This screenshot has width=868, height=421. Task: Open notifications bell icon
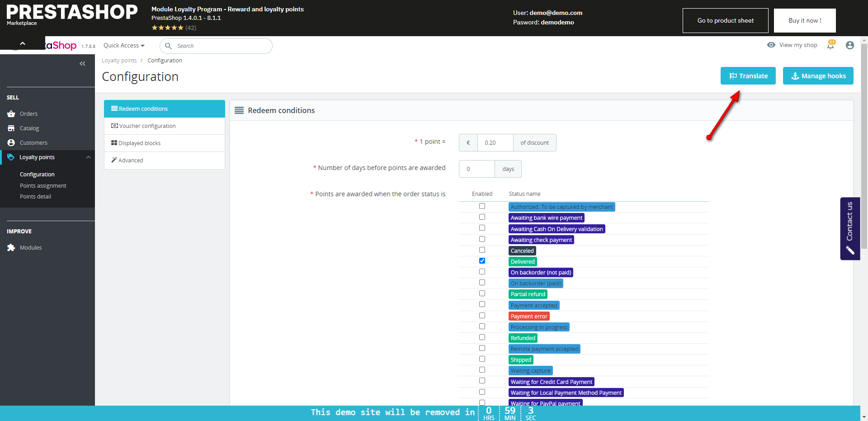pyautogui.click(x=831, y=45)
